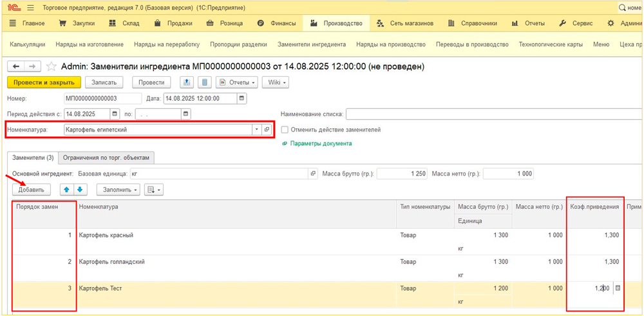Enable Отменить действие заменителей checkbox
The width and height of the screenshot is (644, 316).
pyautogui.click(x=285, y=130)
